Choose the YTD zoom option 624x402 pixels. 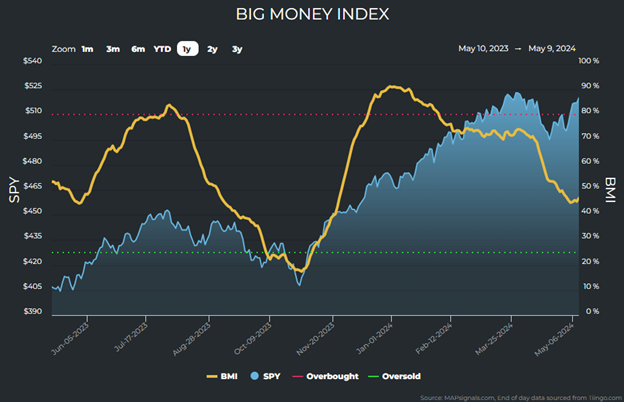coord(162,48)
